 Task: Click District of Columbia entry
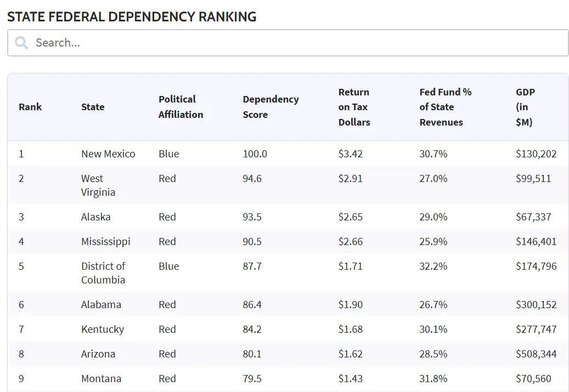click(103, 273)
